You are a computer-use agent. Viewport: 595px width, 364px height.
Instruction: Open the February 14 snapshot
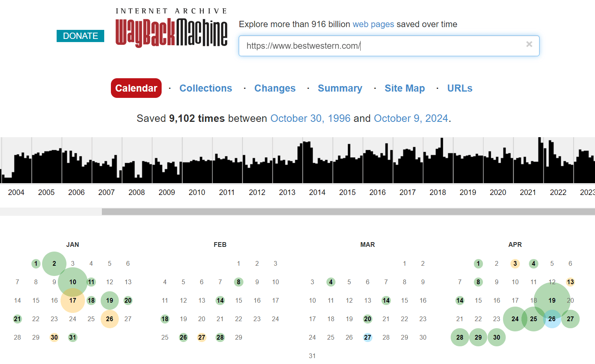[220, 300]
